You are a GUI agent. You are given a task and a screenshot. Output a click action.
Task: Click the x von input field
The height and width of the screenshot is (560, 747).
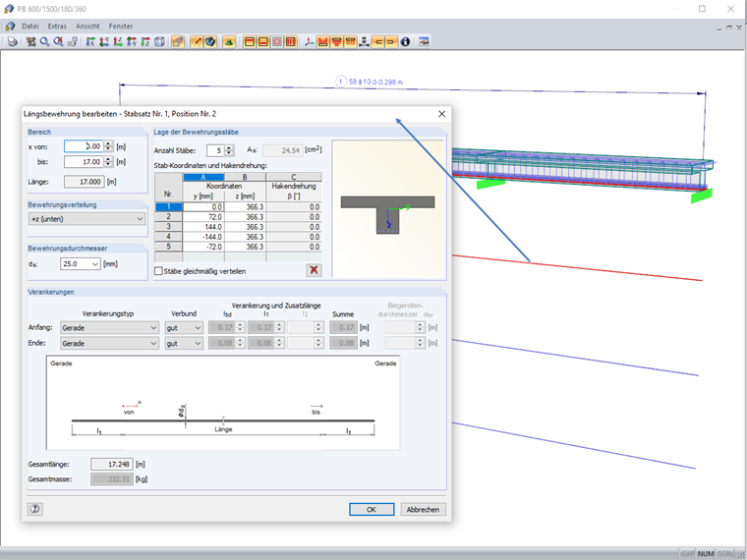tap(85, 146)
